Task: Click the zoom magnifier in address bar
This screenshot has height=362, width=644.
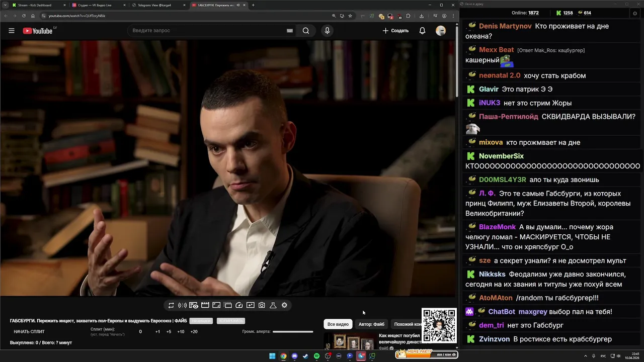Action: [334, 16]
